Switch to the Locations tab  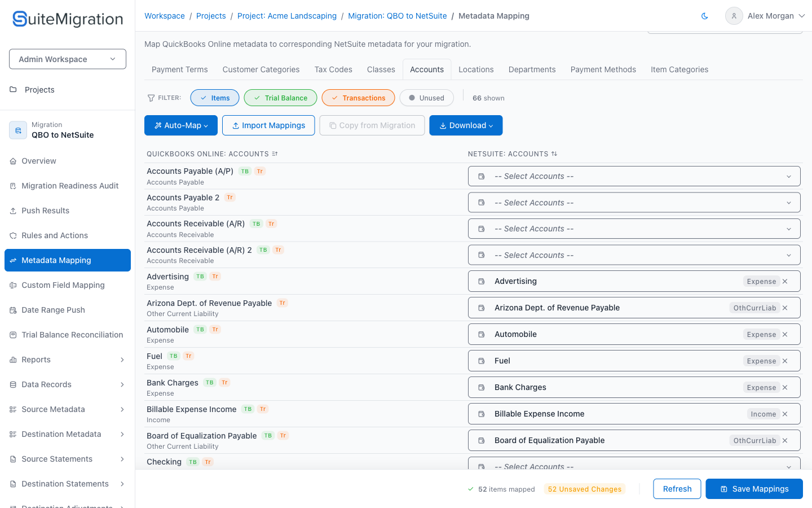[476, 69]
